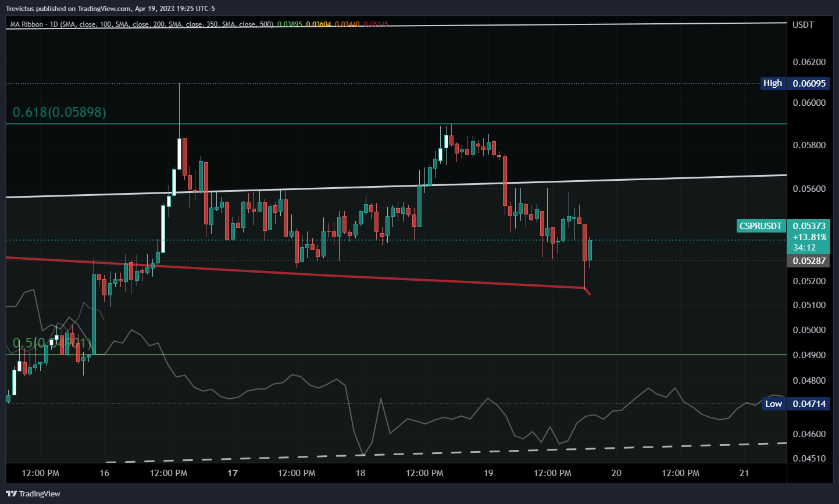Click date 19 on the time axis
The height and width of the screenshot is (504, 839).
coord(488,473)
